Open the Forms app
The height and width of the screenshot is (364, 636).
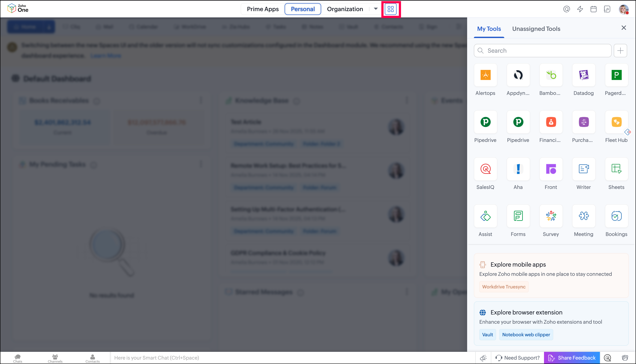click(x=518, y=216)
